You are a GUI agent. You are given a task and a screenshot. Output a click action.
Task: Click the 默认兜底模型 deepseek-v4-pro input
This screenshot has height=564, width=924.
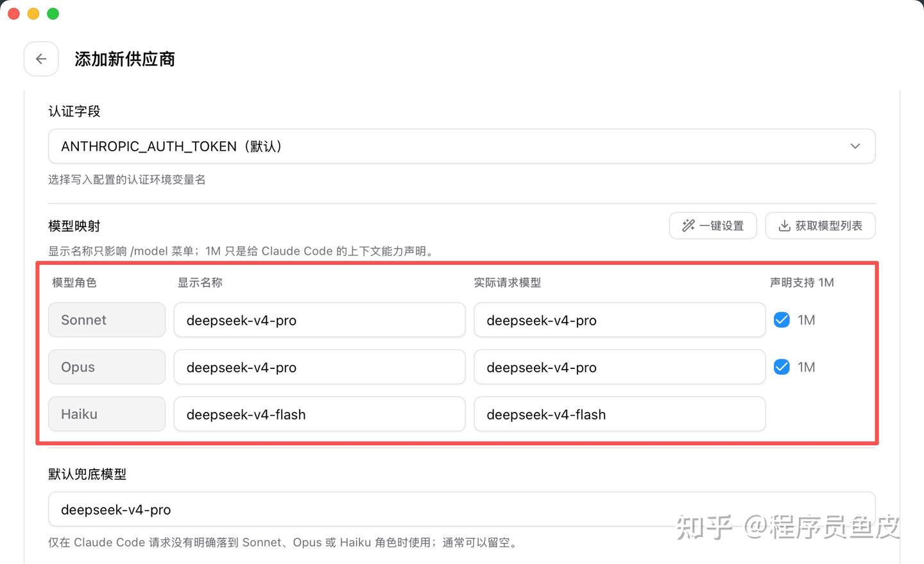click(x=461, y=509)
